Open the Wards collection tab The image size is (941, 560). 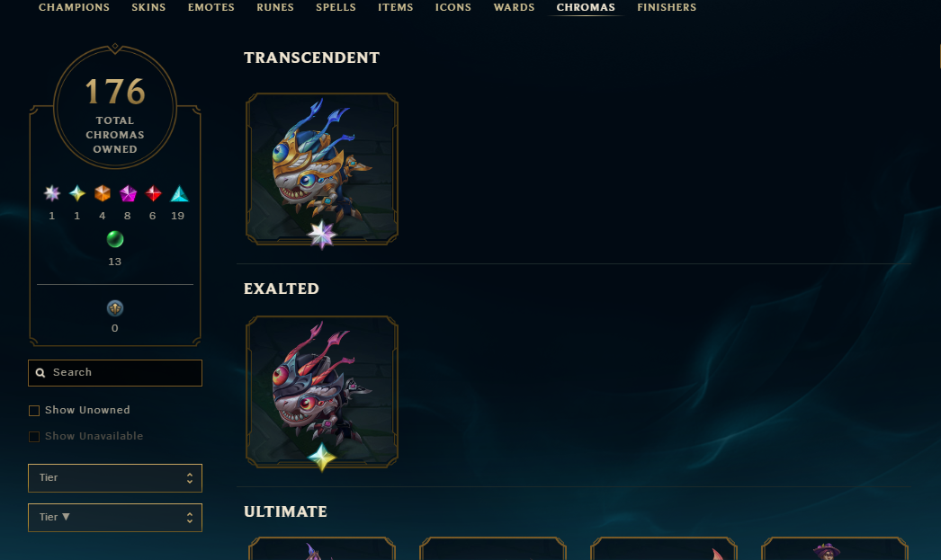coord(514,8)
